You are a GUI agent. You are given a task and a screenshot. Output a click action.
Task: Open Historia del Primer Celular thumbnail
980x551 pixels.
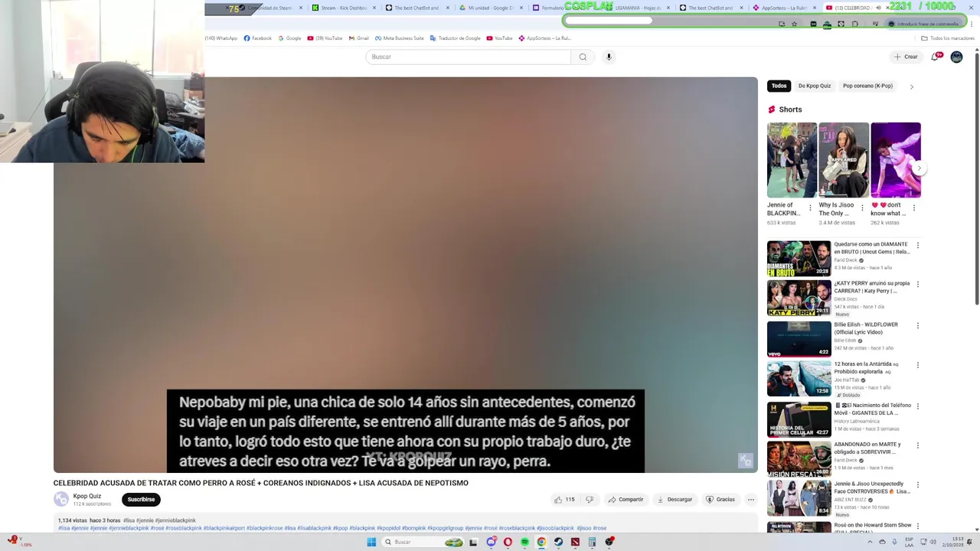click(x=799, y=419)
